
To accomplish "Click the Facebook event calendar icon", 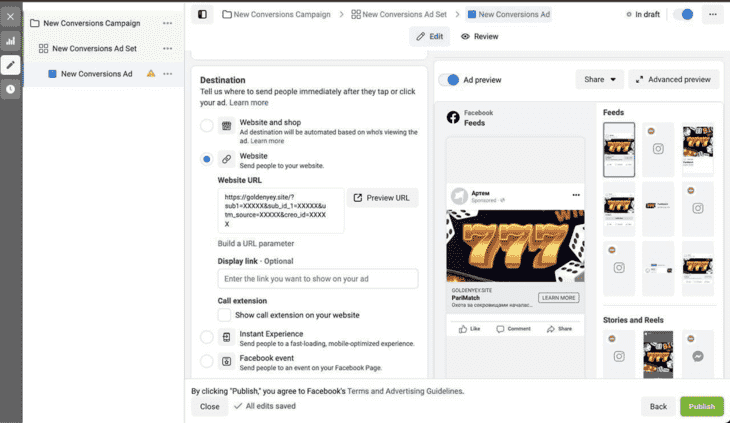I will pos(226,361).
